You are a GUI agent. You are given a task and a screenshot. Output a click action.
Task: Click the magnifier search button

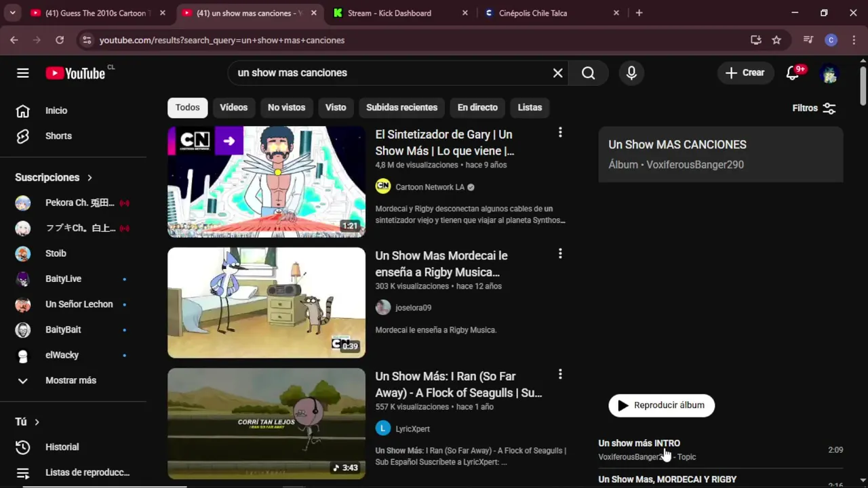coord(588,73)
